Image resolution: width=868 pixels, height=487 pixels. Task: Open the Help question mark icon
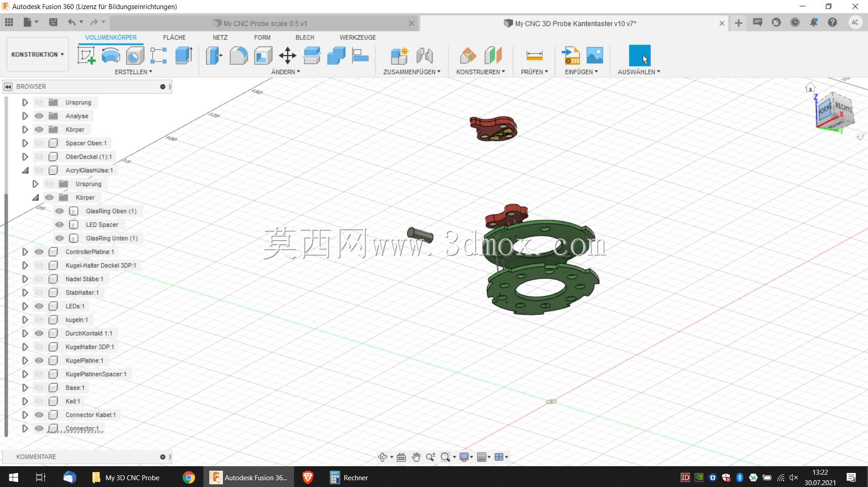point(832,23)
